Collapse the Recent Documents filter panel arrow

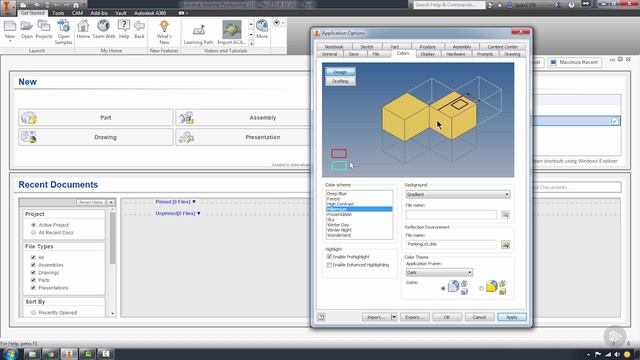click(111, 202)
